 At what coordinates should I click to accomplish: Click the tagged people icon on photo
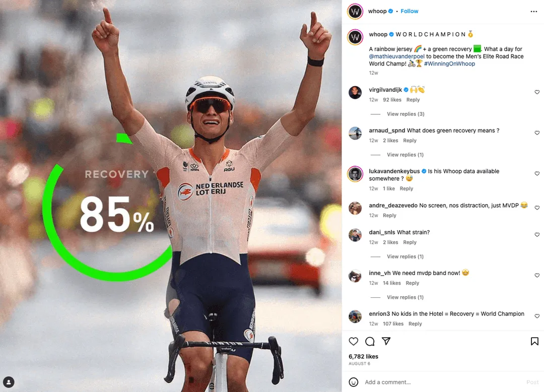9,382
